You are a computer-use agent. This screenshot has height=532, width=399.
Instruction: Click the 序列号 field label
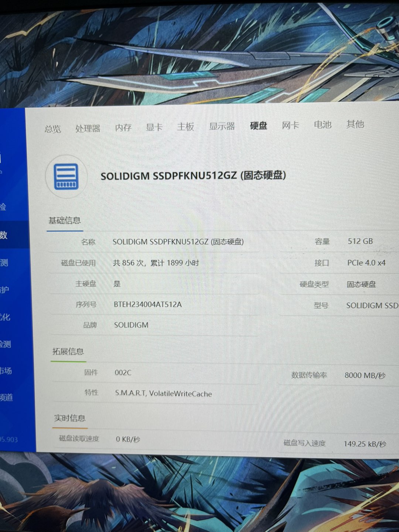[x=86, y=304]
